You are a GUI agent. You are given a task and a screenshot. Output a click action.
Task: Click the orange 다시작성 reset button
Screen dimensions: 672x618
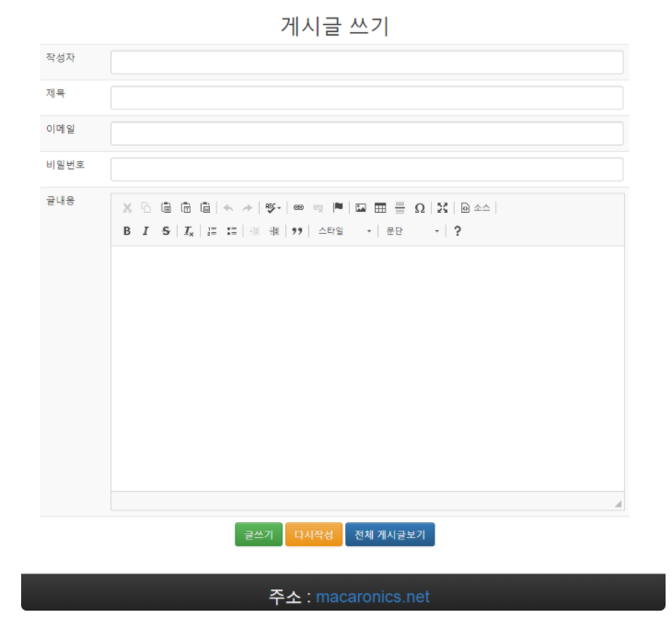[x=314, y=534]
